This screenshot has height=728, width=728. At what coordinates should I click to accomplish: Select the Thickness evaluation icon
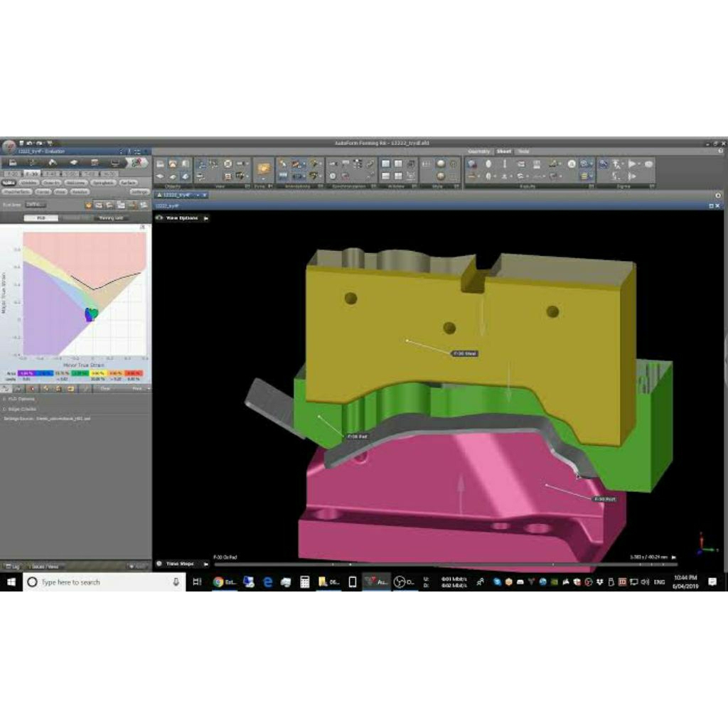[x=75, y=183]
